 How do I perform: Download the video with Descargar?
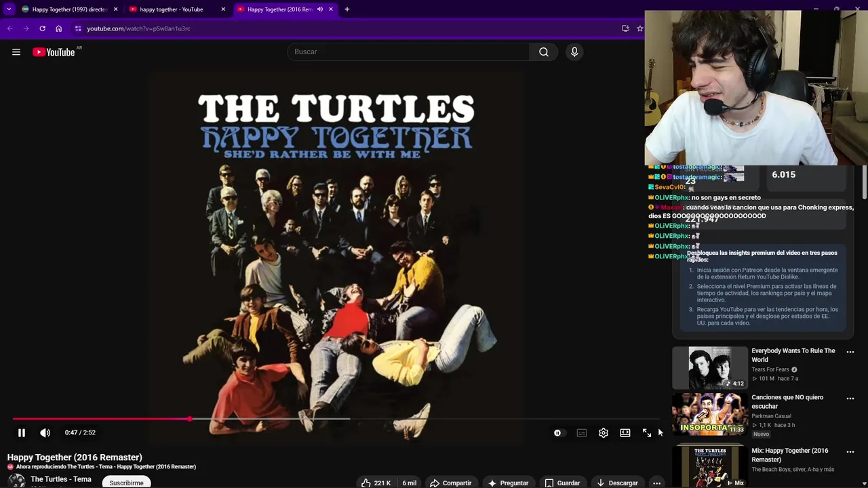click(617, 483)
